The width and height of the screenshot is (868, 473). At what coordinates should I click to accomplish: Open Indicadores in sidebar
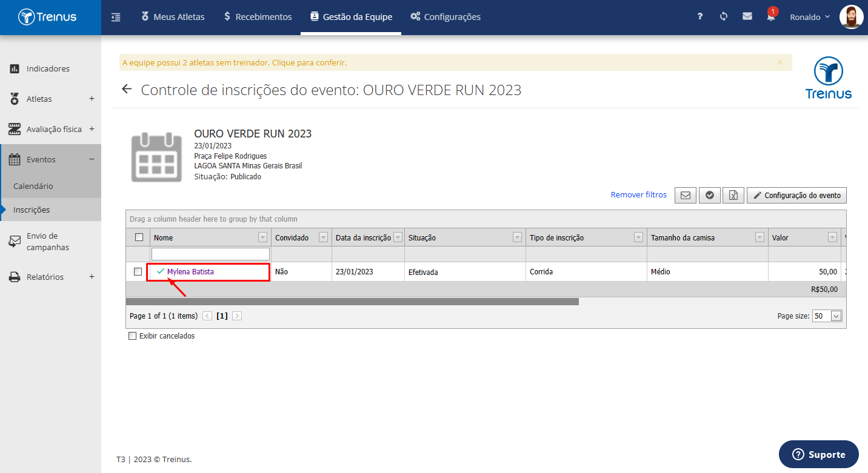[48, 68]
